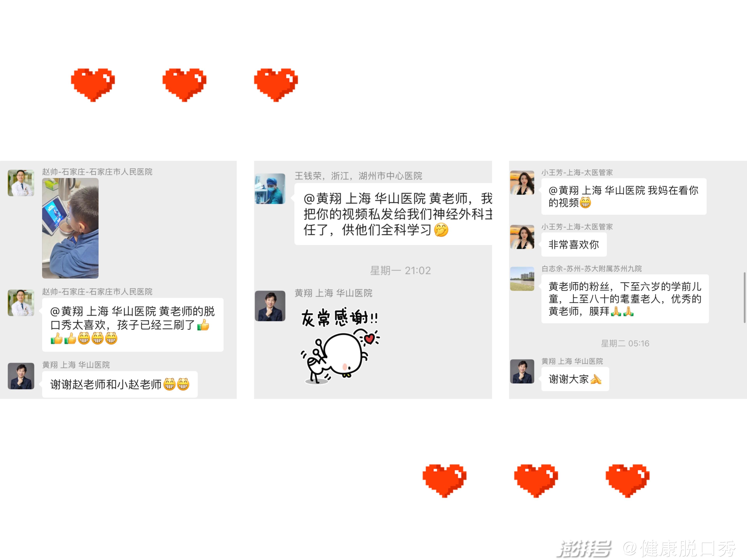The height and width of the screenshot is (560, 747).
Task: Tap the sender name 白志余-苏州-苏大附属苏州九院
Action: [592, 269]
